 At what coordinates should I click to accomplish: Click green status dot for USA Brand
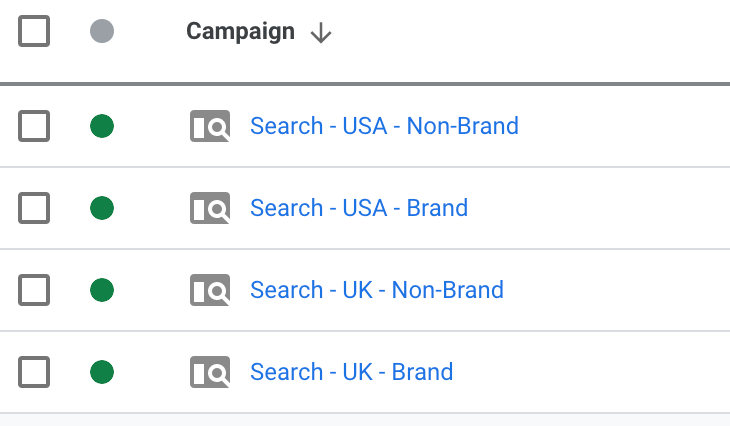tap(102, 208)
